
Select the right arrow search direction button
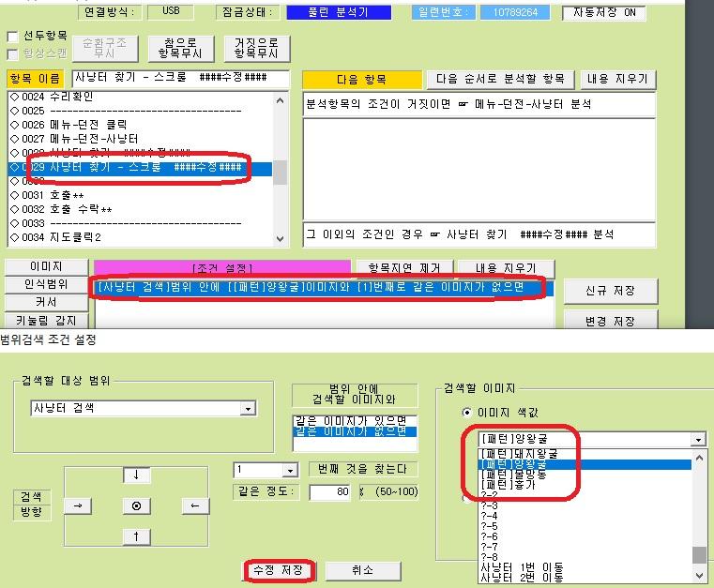pyautogui.click(x=79, y=506)
